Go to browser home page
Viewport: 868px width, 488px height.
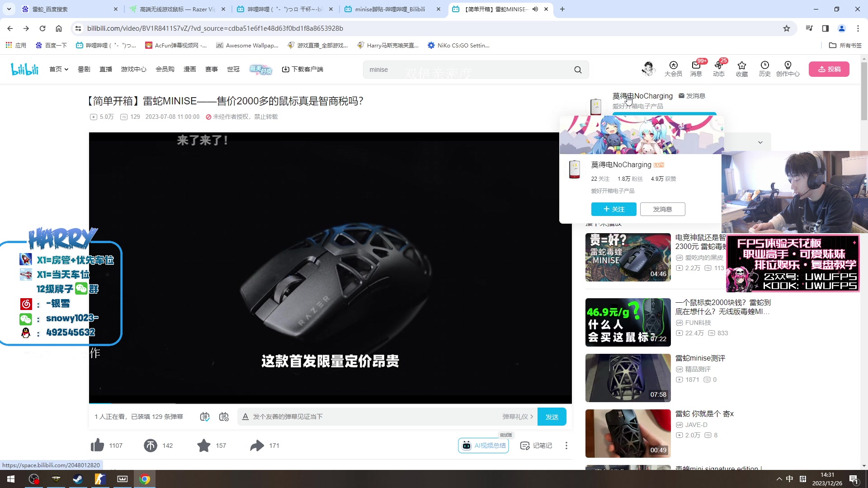59,28
